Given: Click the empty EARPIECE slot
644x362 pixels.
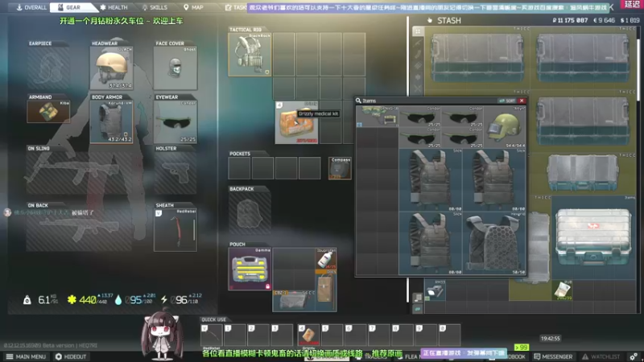Looking at the screenshot, I should [x=48, y=68].
